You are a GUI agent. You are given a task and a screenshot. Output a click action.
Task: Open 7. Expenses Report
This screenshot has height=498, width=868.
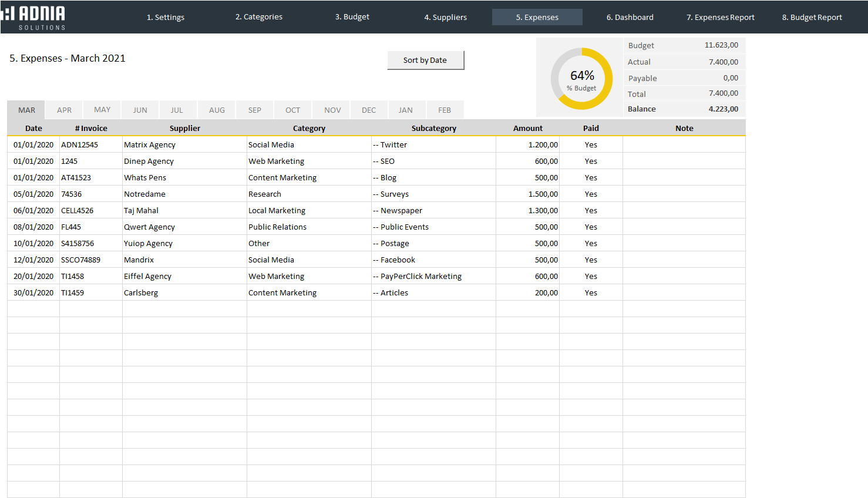[x=721, y=17]
